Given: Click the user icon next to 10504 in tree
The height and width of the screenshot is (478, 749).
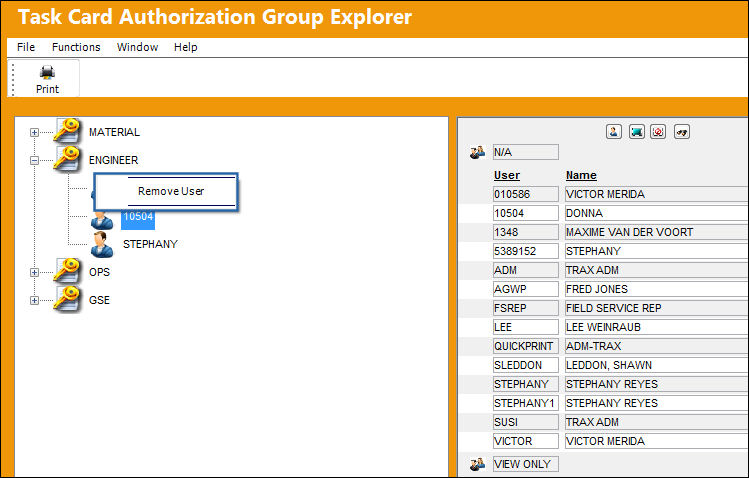Looking at the screenshot, I should (102, 221).
